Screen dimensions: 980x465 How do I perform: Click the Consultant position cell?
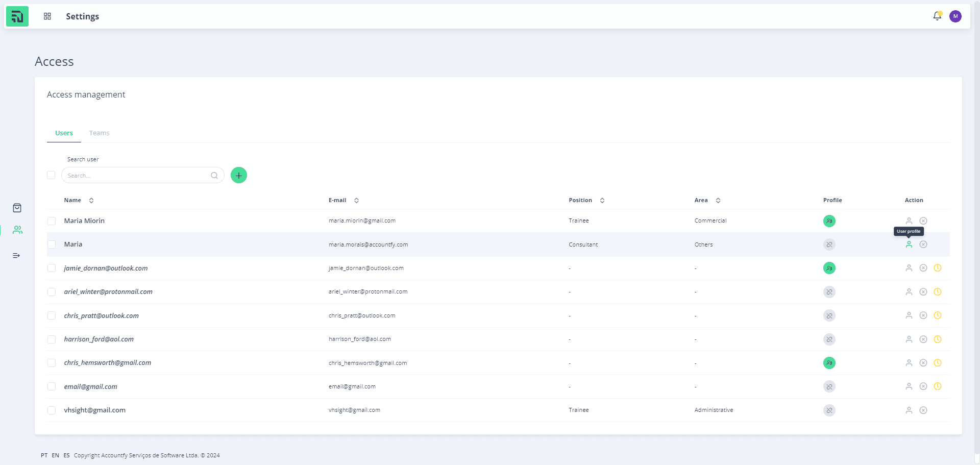(583, 244)
